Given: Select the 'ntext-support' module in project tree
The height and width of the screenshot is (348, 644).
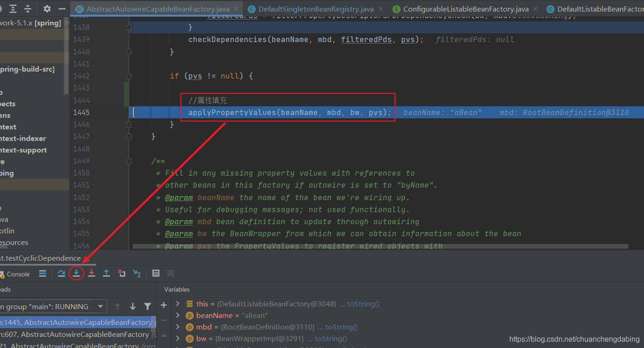Looking at the screenshot, I should (x=24, y=150).
